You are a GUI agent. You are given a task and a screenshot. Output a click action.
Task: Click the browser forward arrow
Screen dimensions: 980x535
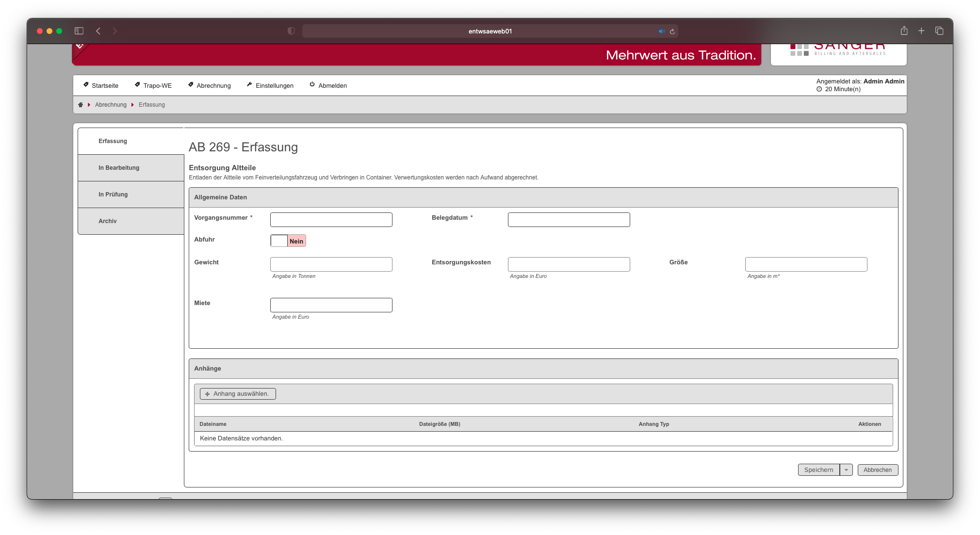(x=115, y=31)
